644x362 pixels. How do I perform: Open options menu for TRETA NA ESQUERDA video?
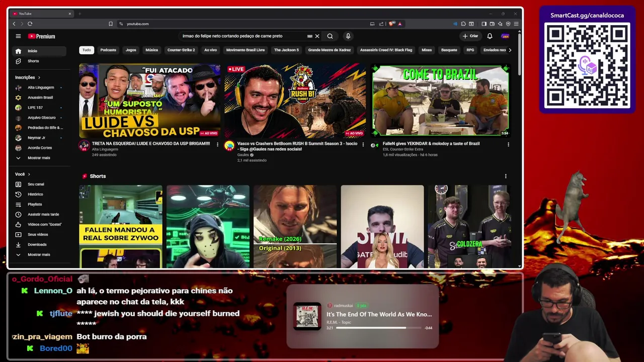coord(217,144)
